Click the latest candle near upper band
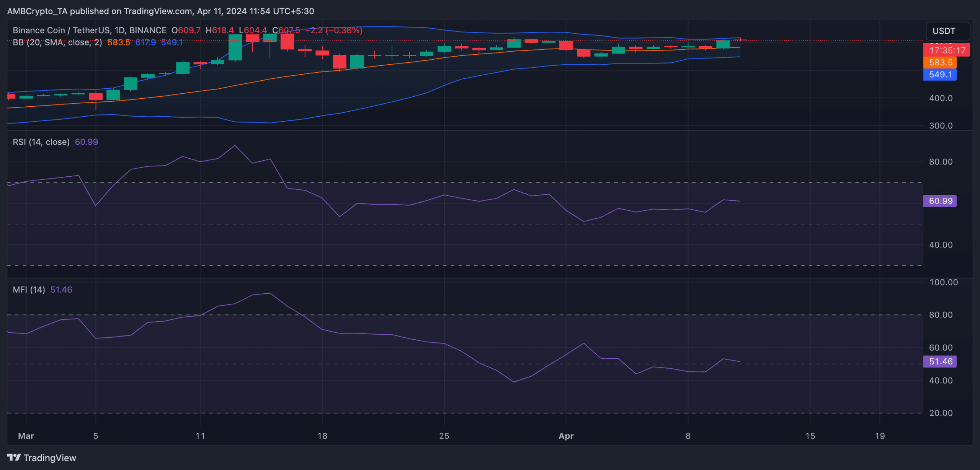The width and height of the screenshot is (980, 470). click(x=740, y=39)
